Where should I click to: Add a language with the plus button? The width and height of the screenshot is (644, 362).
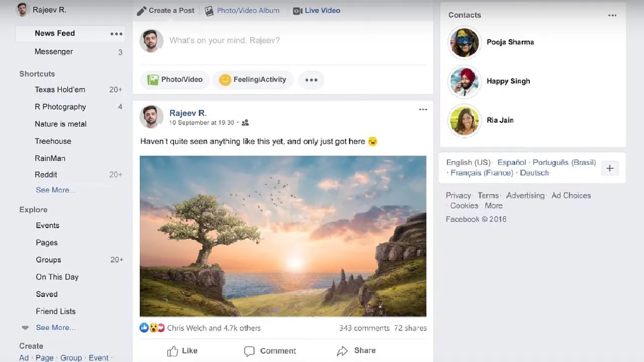pyautogui.click(x=610, y=168)
